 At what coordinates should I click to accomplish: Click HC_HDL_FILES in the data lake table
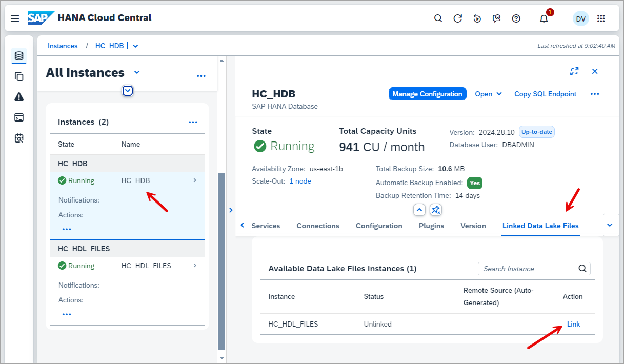pyautogui.click(x=293, y=324)
